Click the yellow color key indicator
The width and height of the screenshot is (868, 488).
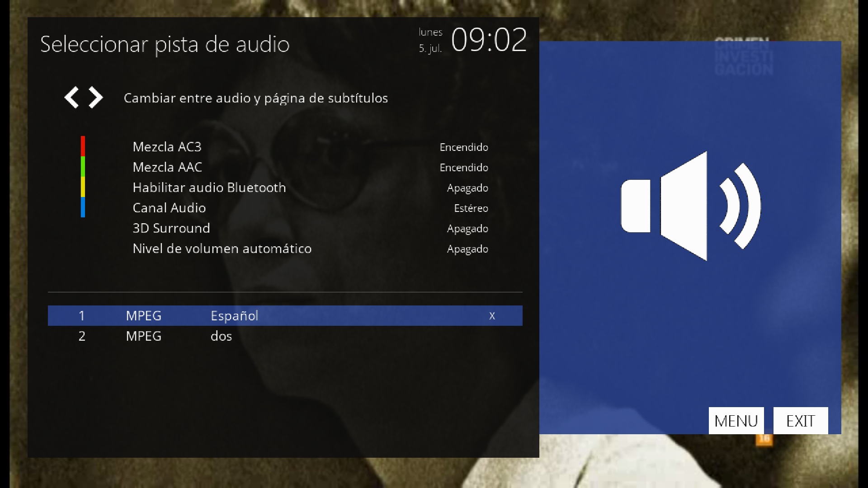click(83, 187)
